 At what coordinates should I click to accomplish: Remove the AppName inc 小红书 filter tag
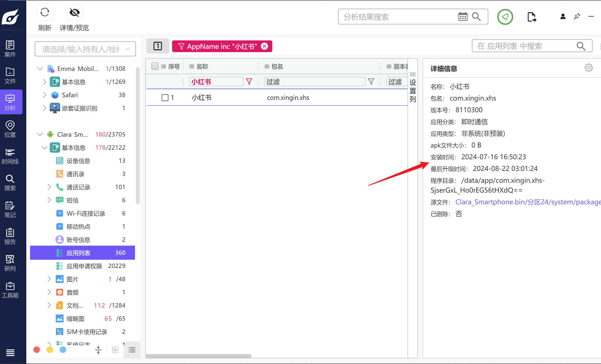(x=264, y=46)
